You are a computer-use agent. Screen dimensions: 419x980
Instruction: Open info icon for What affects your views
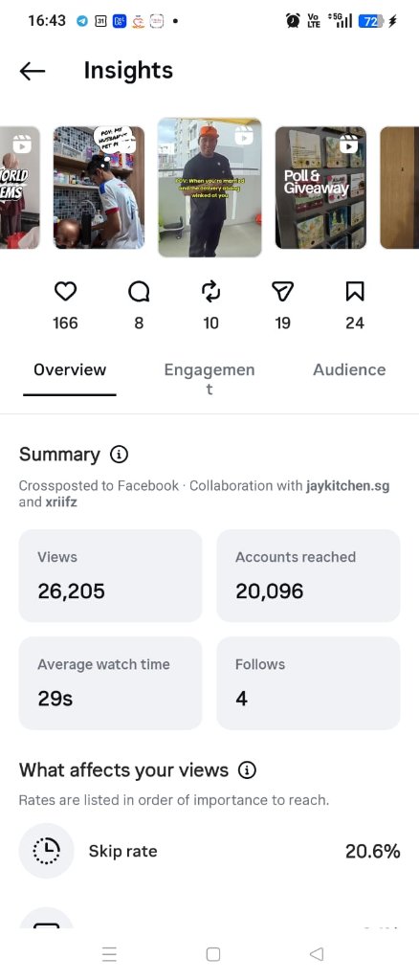pyautogui.click(x=247, y=770)
